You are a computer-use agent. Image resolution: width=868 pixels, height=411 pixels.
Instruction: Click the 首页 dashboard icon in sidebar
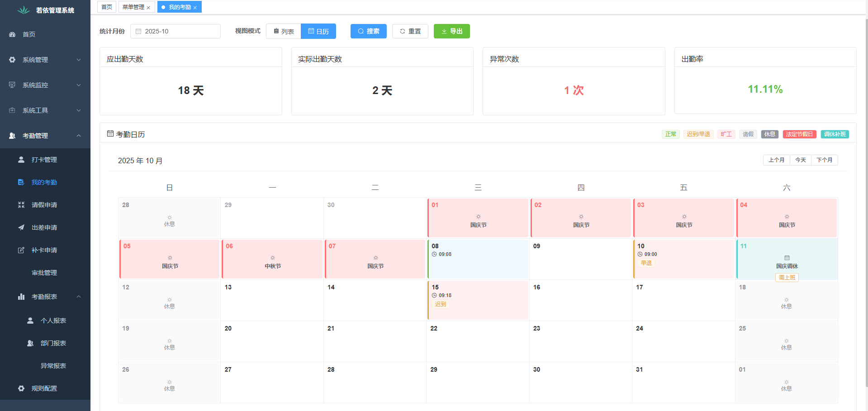[12, 34]
